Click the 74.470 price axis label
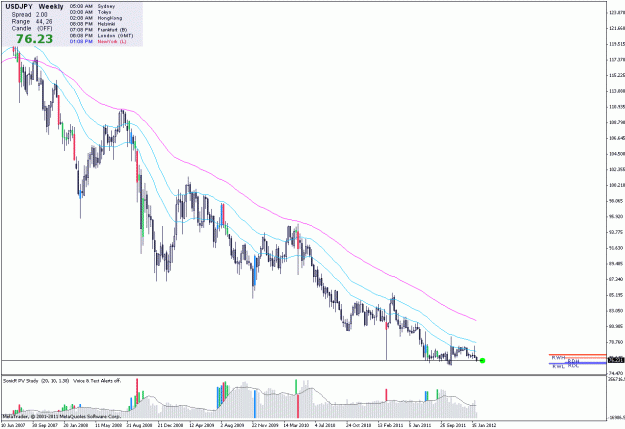This screenshot has height=429, width=625. click(616, 374)
